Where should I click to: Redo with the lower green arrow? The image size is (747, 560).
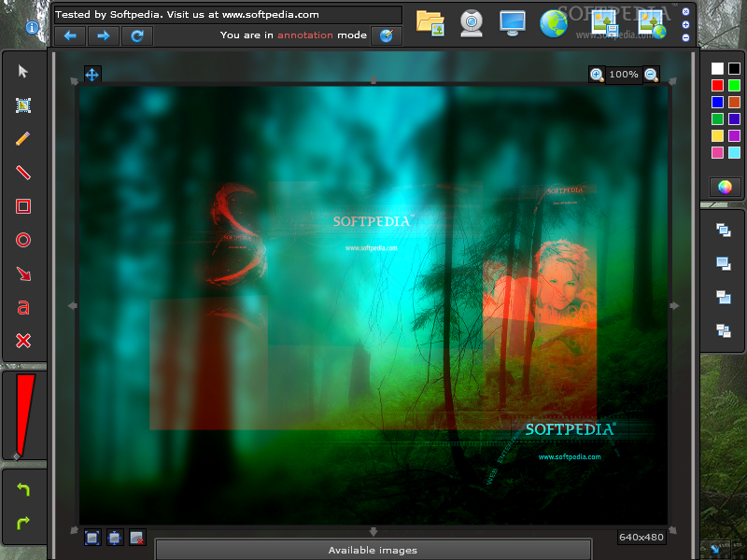(x=22, y=523)
